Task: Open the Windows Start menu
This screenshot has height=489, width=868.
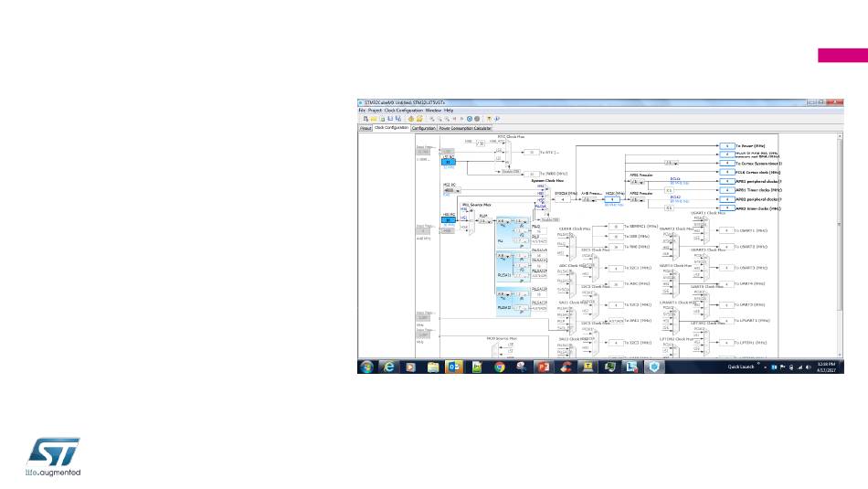Action: 366,367
